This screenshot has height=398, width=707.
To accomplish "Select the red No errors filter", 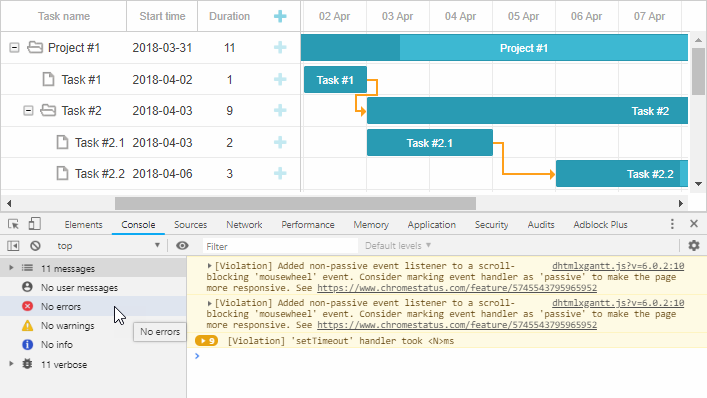I will click(93, 307).
